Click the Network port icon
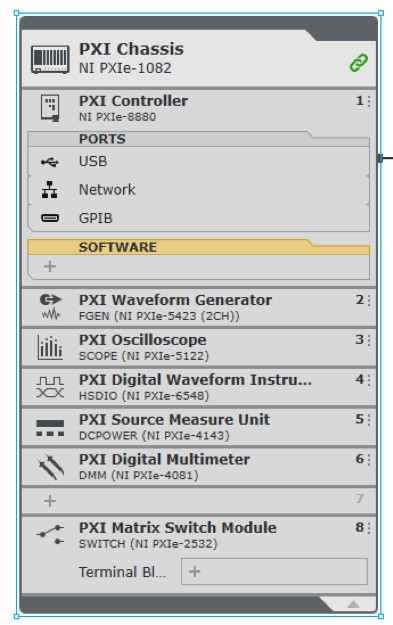 click(49, 190)
